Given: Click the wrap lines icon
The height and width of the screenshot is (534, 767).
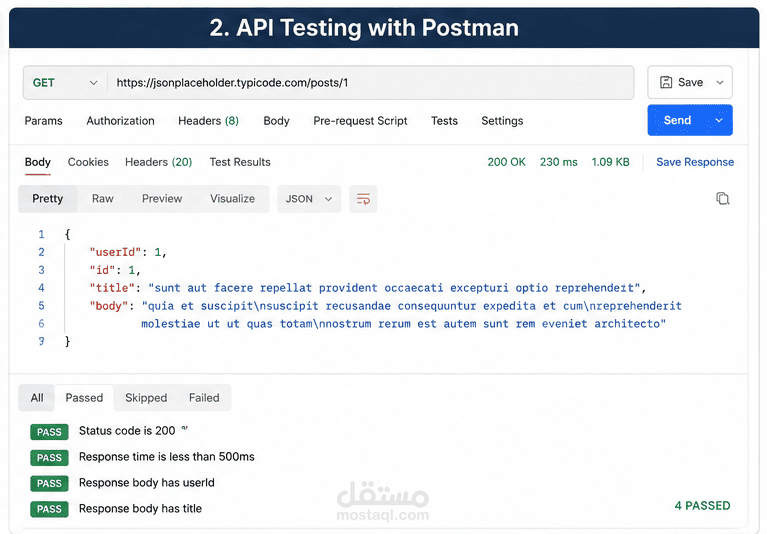Looking at the screenshot, I should click(363, 199).
